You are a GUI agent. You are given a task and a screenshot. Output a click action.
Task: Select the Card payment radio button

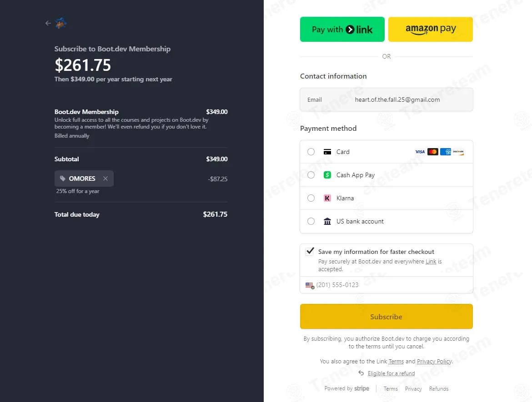click(x=311, y=152)
